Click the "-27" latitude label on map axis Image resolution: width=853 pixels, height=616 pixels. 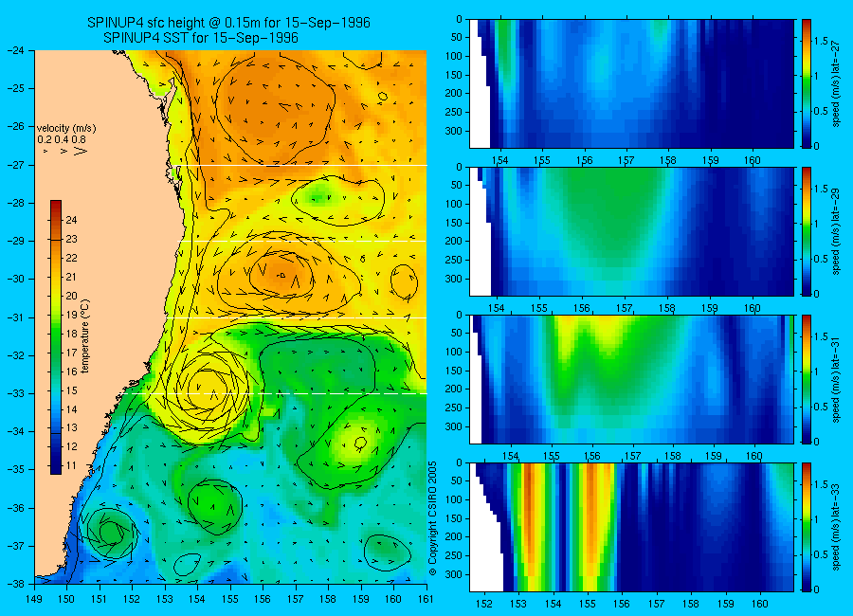pos(15,164)
